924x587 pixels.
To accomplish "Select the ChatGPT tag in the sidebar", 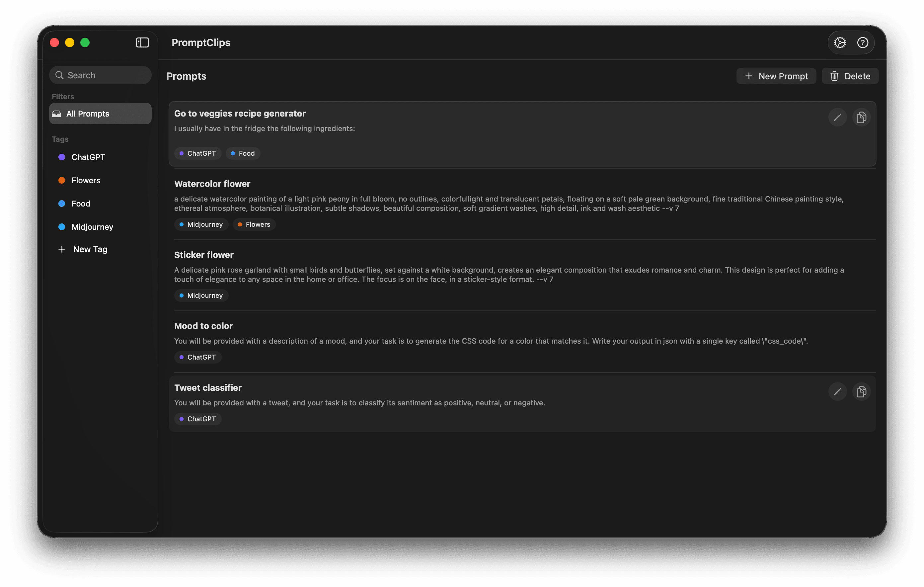I will click(88, 157).
